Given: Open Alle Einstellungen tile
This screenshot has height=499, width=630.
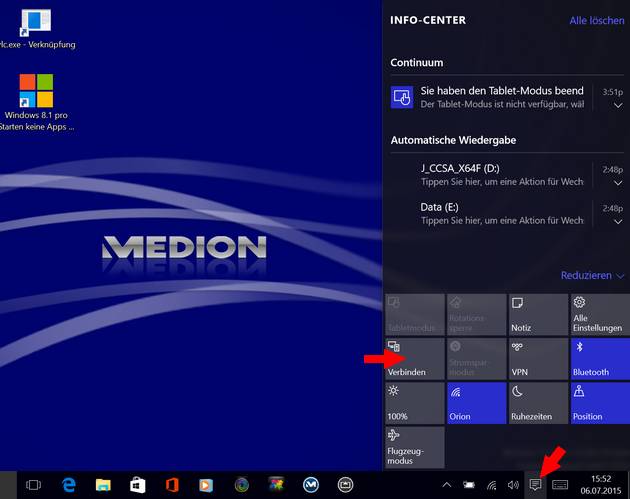Looking at the screenshot, I should (x=600, y=315).
